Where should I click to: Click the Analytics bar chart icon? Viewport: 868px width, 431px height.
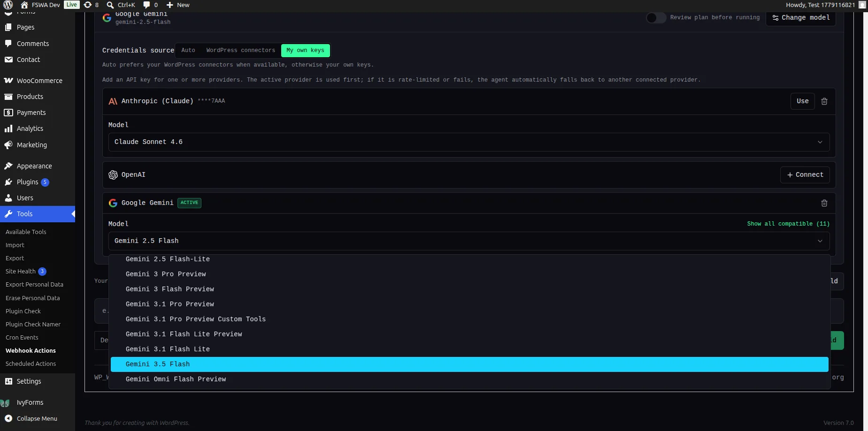8,129
